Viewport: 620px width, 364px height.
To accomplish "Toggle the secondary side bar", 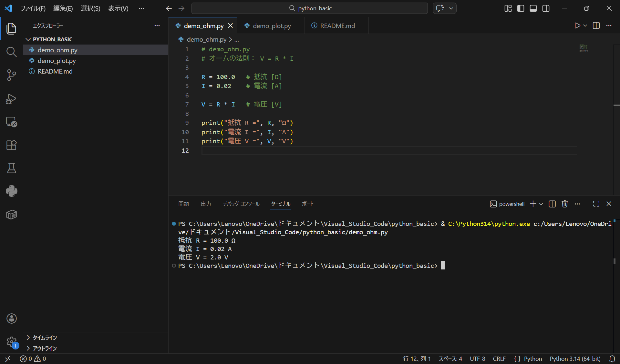I will (x=546, y=8).
